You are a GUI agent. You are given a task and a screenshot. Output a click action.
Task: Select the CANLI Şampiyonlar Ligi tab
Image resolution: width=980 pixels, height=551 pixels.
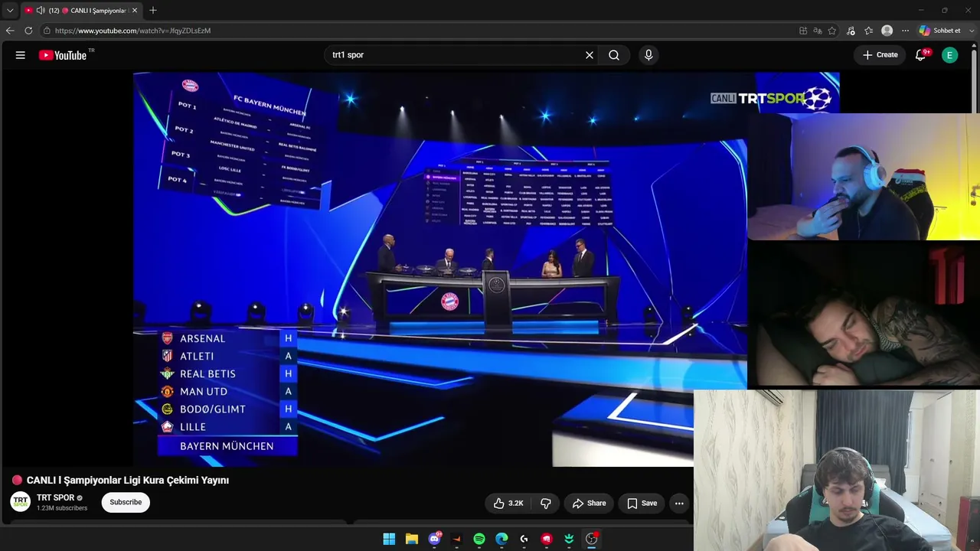[x=80, y=11]
